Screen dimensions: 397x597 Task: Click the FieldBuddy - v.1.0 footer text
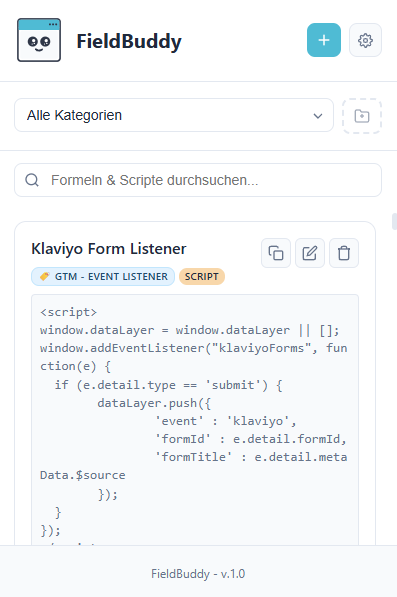(198, 574)
